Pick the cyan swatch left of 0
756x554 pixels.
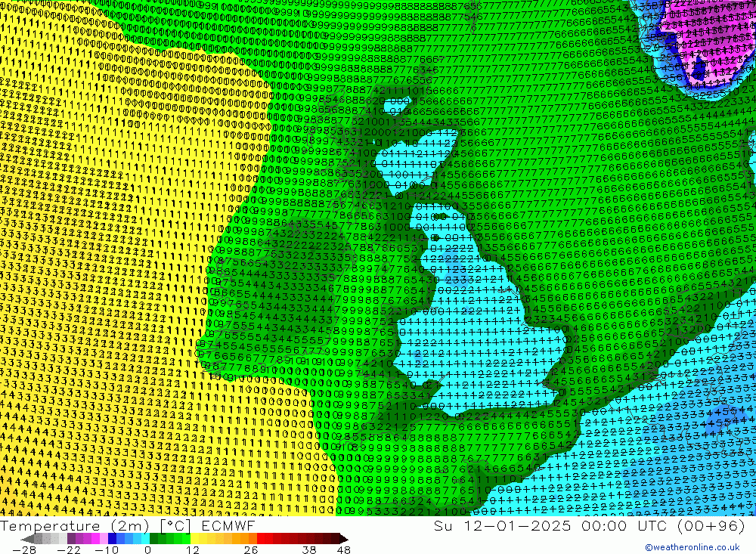[x=145, y=539]
